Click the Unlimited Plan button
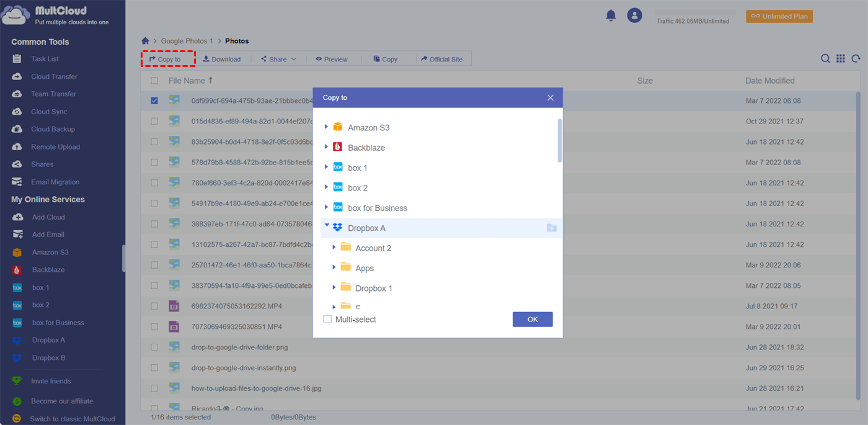The image size is (868, 425). point(779,16)
